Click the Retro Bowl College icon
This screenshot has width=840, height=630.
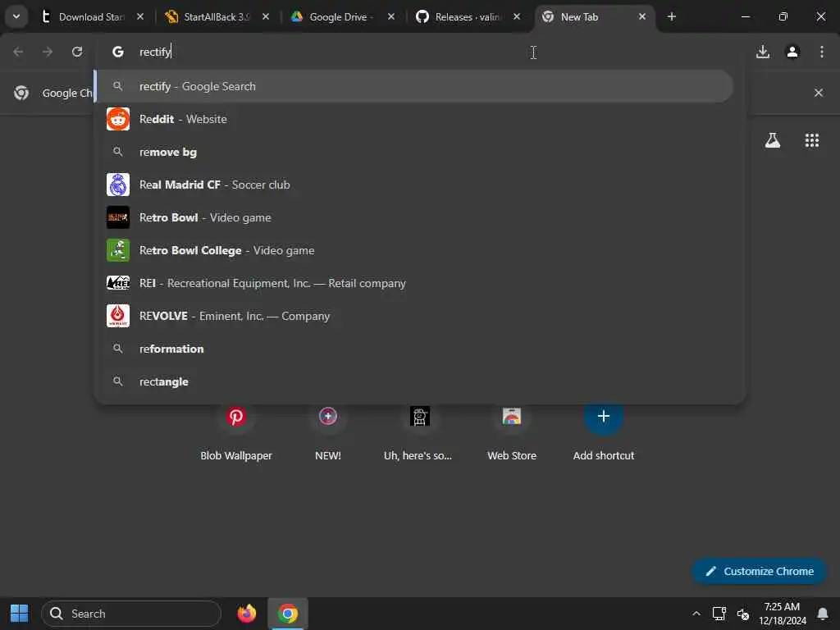pyautogui.click(x=118, y=250)
